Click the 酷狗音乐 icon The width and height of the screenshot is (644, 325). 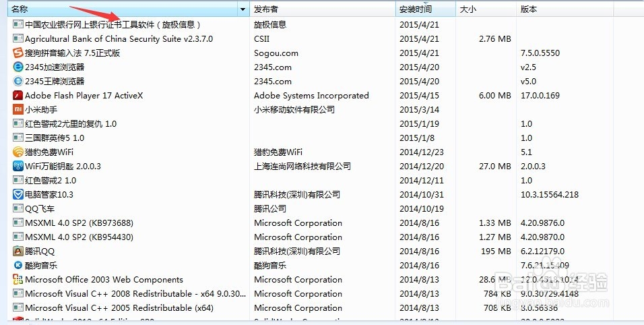click(x=18, y=266)
